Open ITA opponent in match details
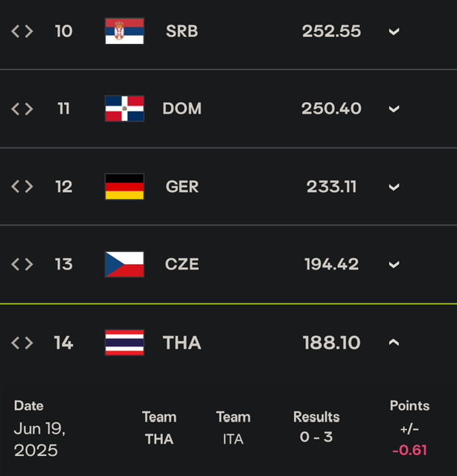Image resolution: width=457 pixels, height=476 pixels. click(233, 439)
